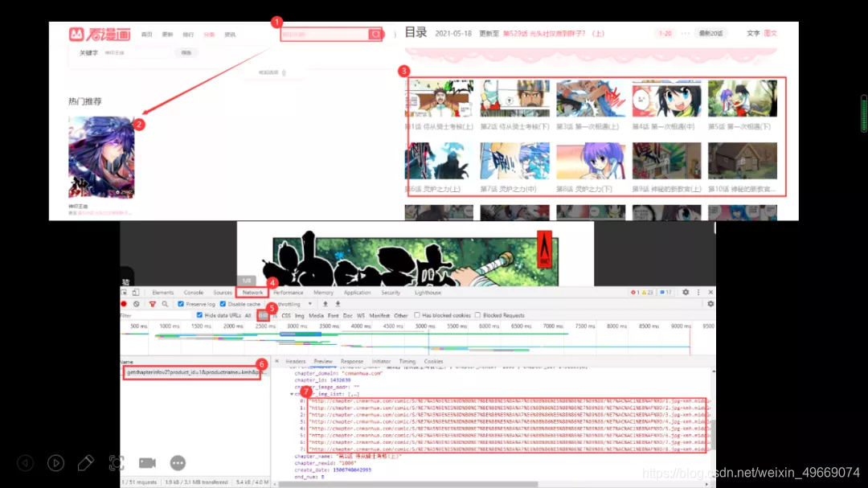The width and height of the screenshot is (868, 488).
Task: Toggle the device toolbar icon in DevTools
Action: point(136,293)
